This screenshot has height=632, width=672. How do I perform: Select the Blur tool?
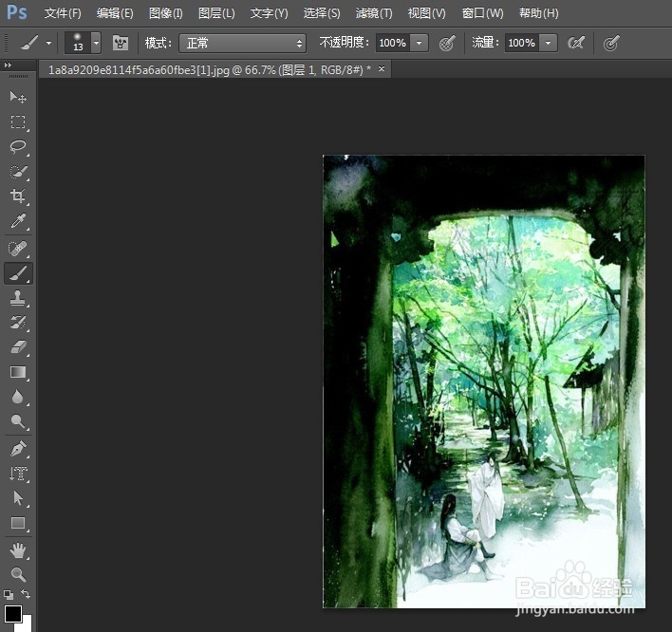pyautogui.click(x=18, y=398)
